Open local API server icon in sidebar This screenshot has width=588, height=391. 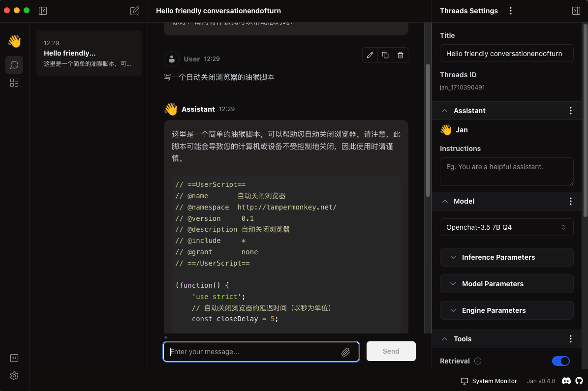[14, 358]
